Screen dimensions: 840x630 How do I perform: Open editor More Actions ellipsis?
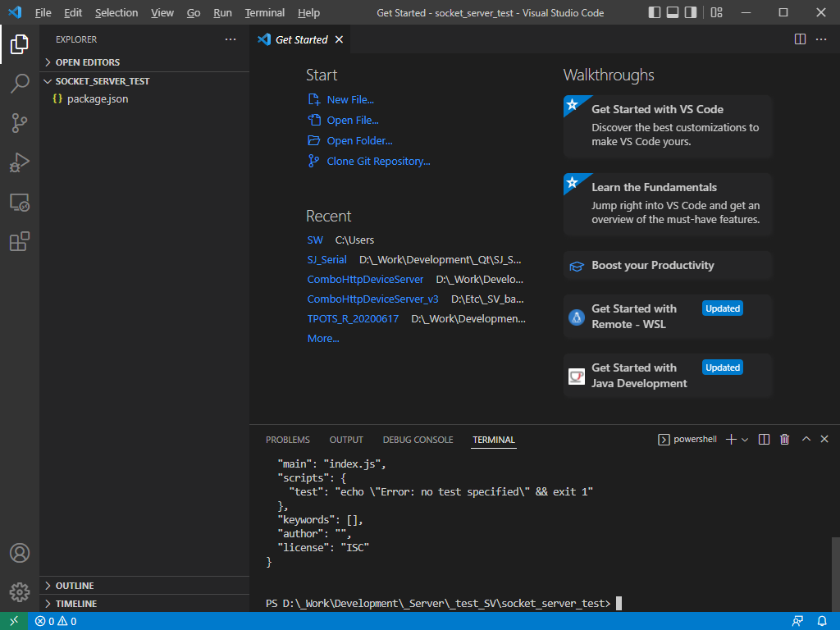tap(820, 39)
